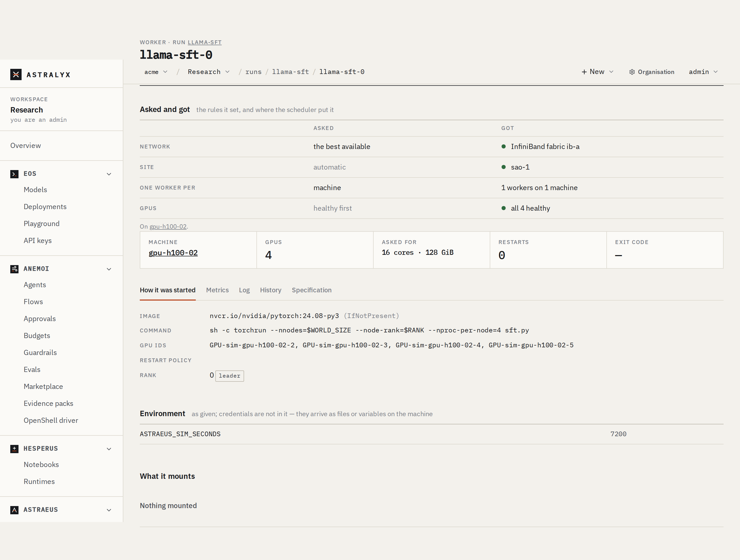This screenshot has width=740, height=560.
Task: Open Models under EOS
Action: (x=35, y=190)
